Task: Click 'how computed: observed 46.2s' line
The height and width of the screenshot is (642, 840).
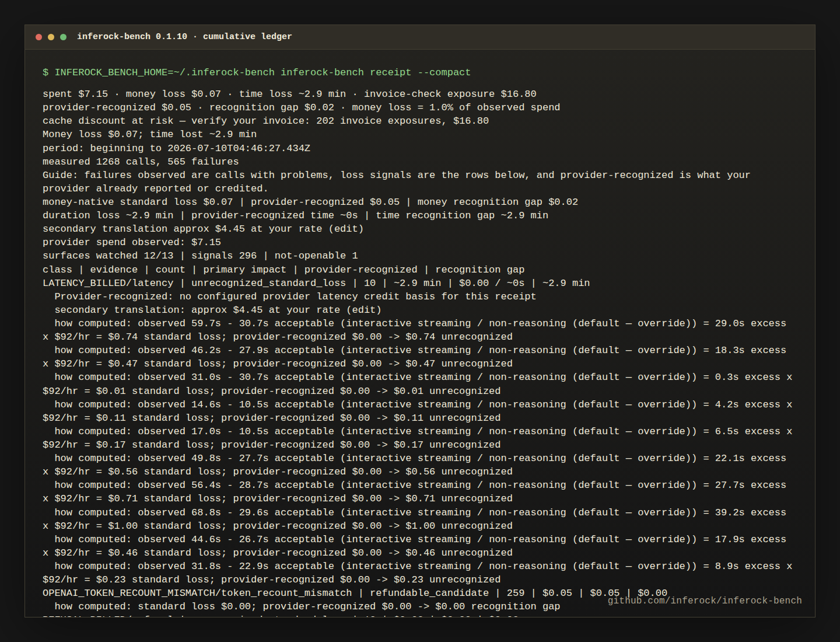Action: 420,350
